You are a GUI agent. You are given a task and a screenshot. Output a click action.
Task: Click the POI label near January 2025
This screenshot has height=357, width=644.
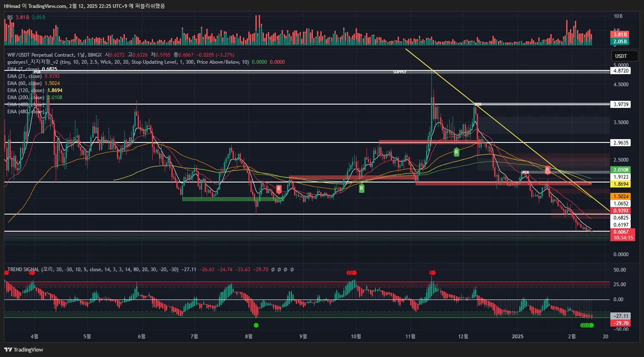tap(525, 172)
